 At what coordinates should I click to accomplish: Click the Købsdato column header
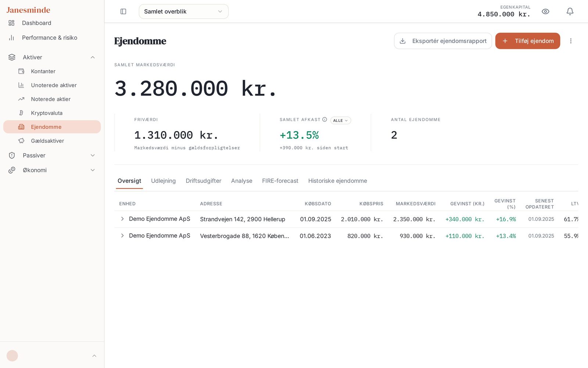point(318,204)
